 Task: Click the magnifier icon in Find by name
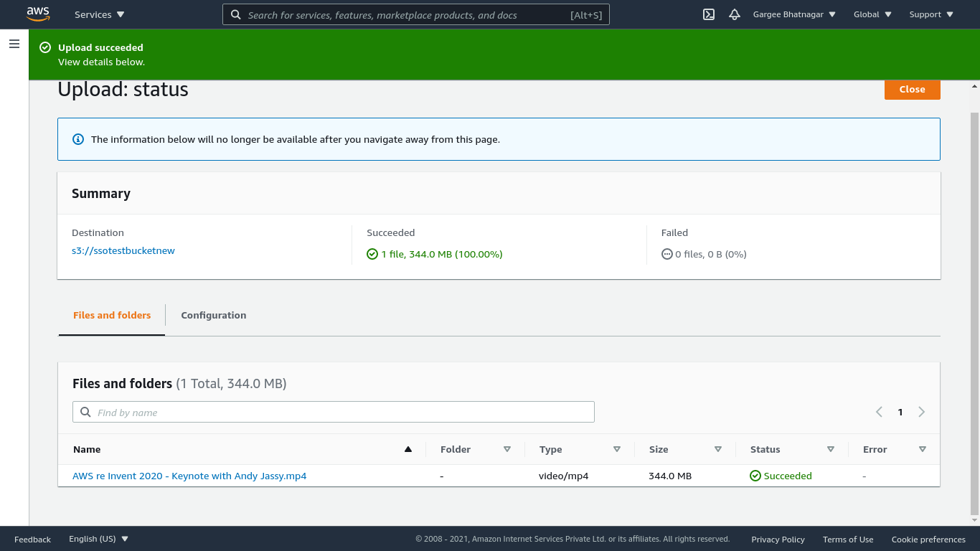tap(85, 412)
